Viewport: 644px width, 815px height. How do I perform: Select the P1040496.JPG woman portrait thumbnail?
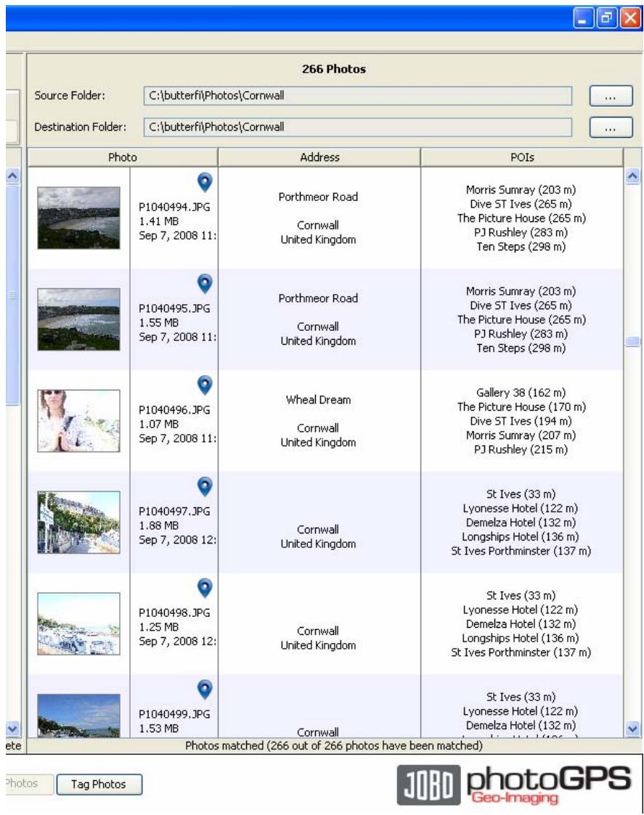pos(78,420)
